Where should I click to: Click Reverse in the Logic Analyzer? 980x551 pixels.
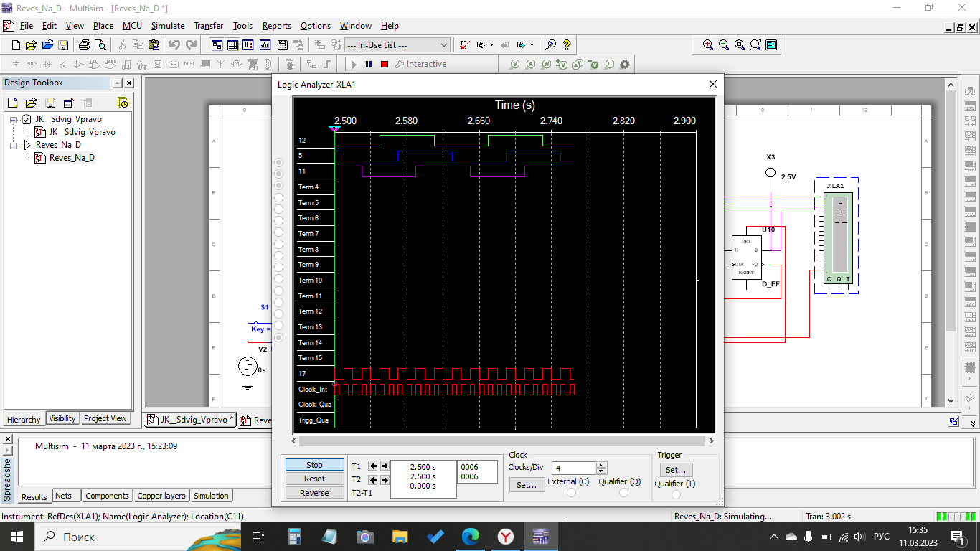click(x=314, y=493)
